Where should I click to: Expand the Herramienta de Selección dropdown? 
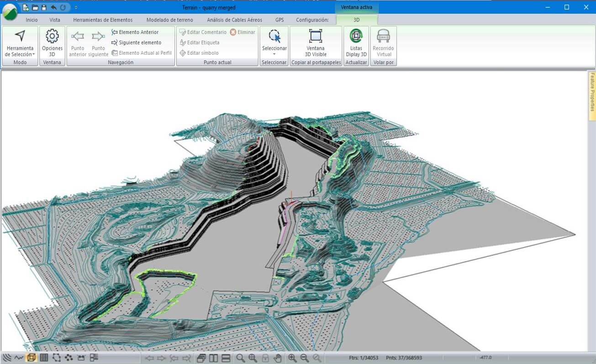coord(20,54)
